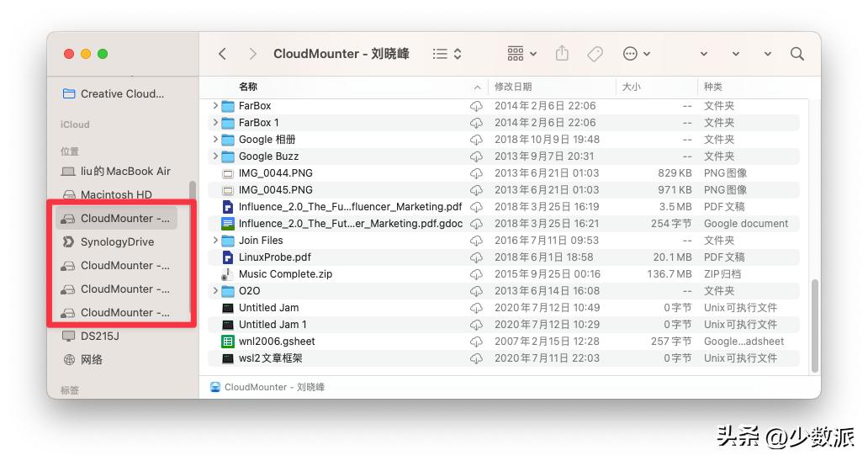
Task: Select the row named Untitled Jam
Action: (504, 308)
